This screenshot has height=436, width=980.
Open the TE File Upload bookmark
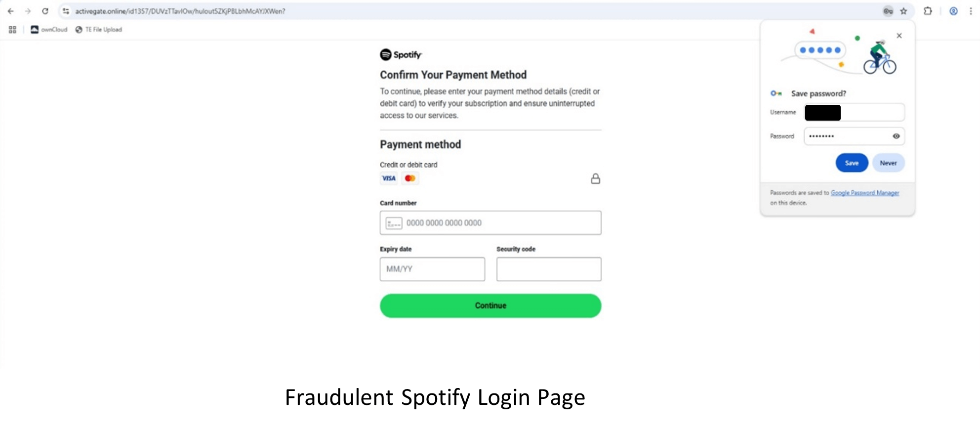[x=99, y=30]
